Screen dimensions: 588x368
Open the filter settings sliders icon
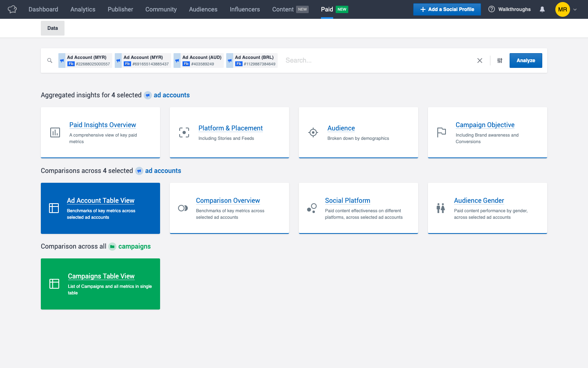tap(499, 60)
